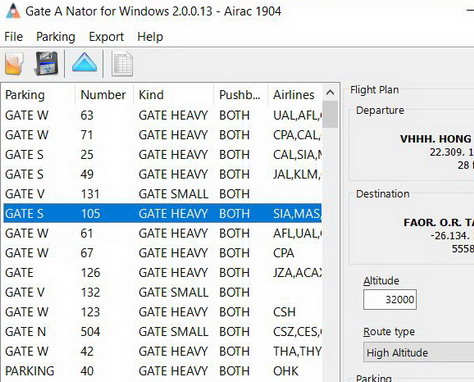This screenshot has height=382, width=474.
Task: Click the Airlines column header
Action: coord(295,95)
